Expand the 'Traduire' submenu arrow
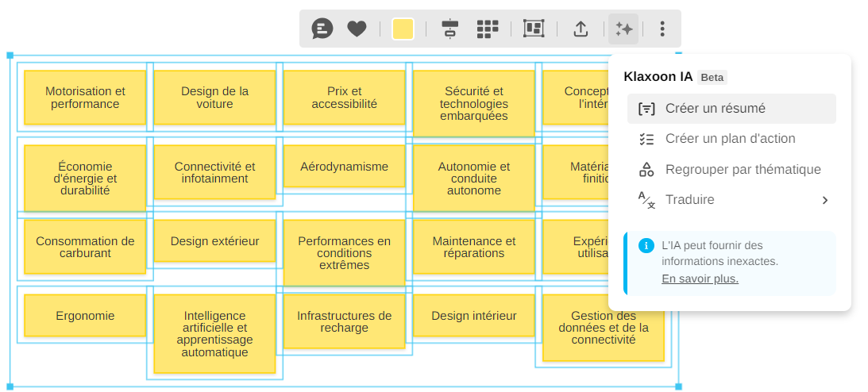This screenshot has height=392, width=868. (x=824, y=200)
